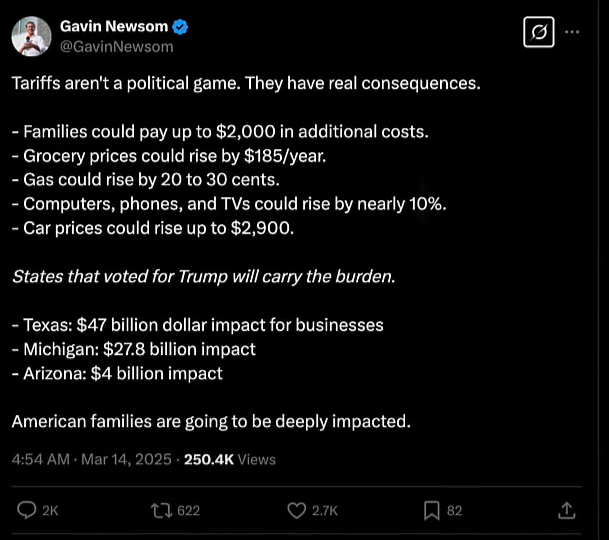Like the tweet with the heart icon
Viewport: 609px width, 540px height.
coord(296,510)
